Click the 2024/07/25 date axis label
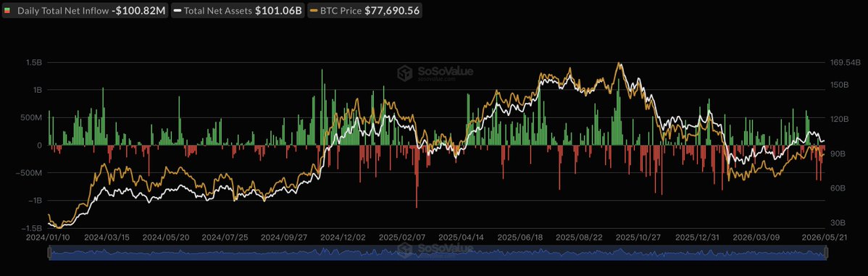The width and height of the screenshot is (868, 276). 225,237
